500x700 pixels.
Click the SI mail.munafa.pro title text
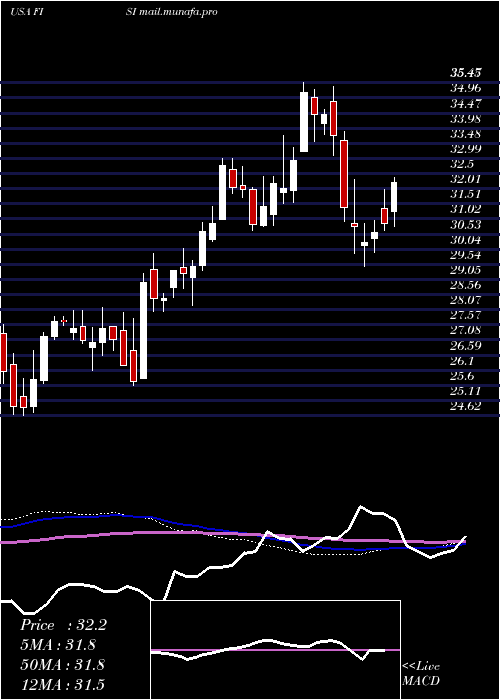[x=172, y=12]
